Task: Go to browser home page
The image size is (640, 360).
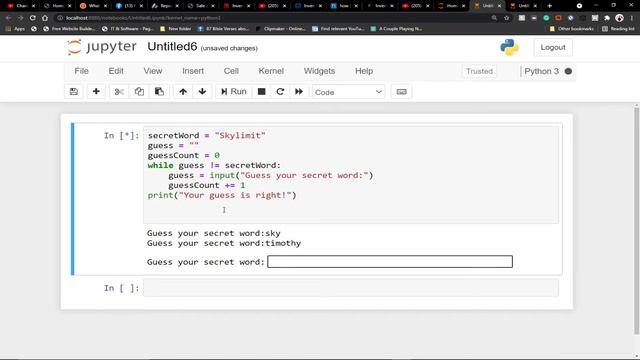Action: pos(45,18)
